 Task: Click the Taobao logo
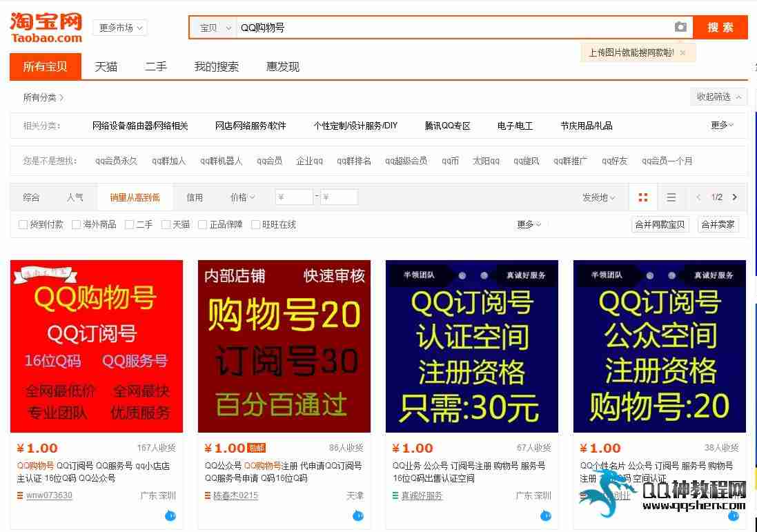(46, 28)
